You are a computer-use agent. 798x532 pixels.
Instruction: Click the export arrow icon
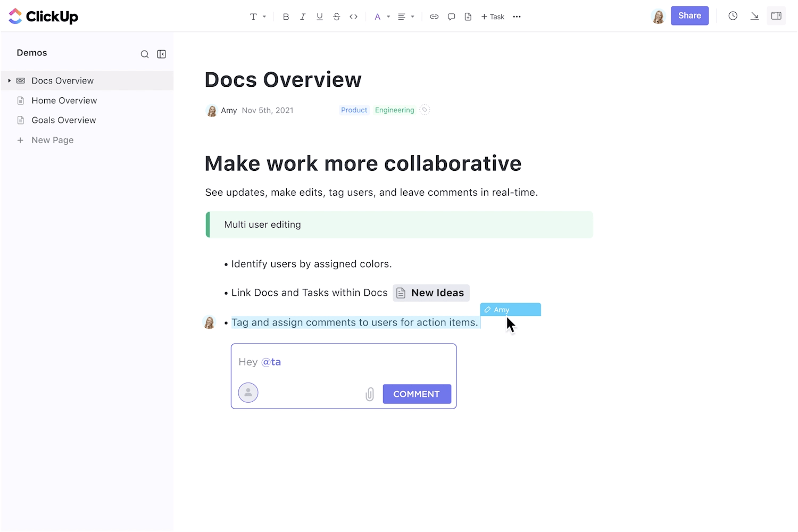pyautogui.click(x=754, y=16)
